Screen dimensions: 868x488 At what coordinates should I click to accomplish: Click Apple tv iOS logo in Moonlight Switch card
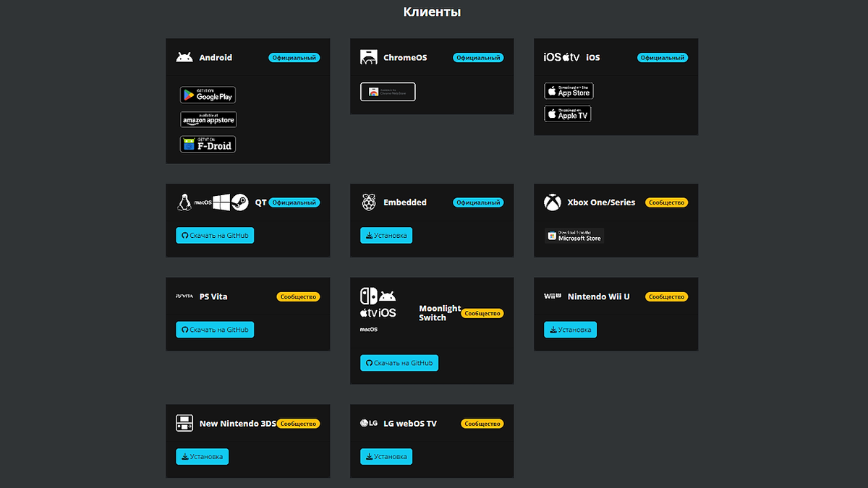tap(378, 313)
